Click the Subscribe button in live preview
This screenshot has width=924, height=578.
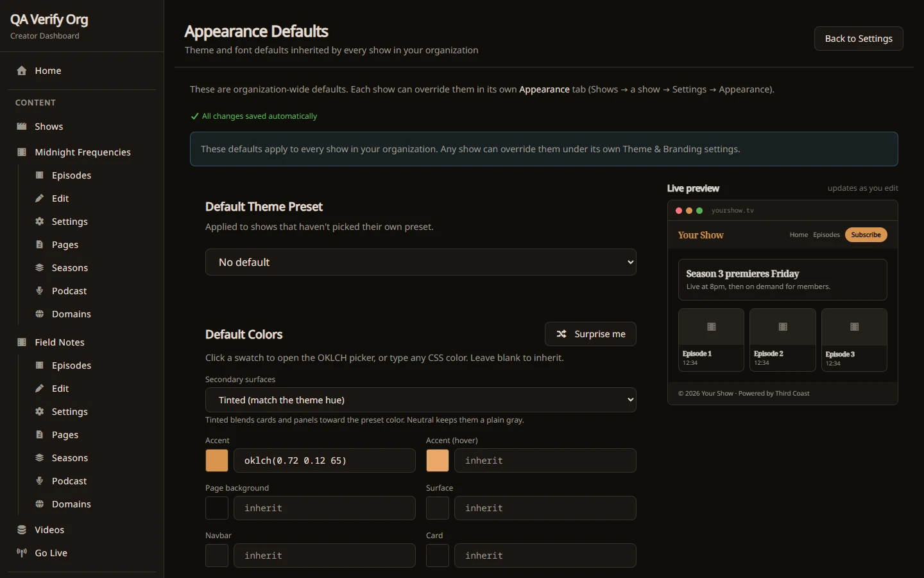866,235
